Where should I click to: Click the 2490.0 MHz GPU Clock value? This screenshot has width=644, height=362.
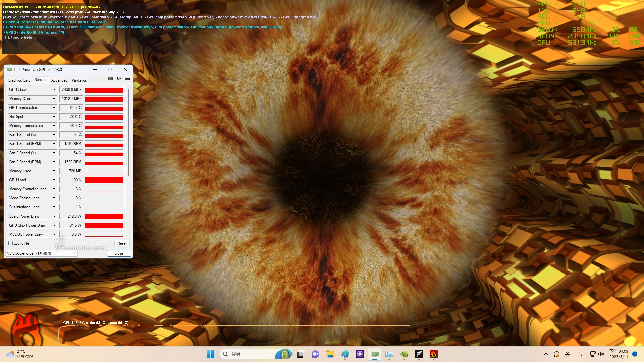click(71, 89)
